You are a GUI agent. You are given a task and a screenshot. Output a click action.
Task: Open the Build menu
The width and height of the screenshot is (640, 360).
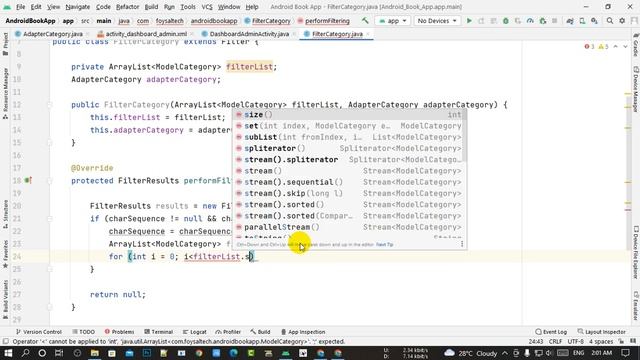click(x=151, y=7)
